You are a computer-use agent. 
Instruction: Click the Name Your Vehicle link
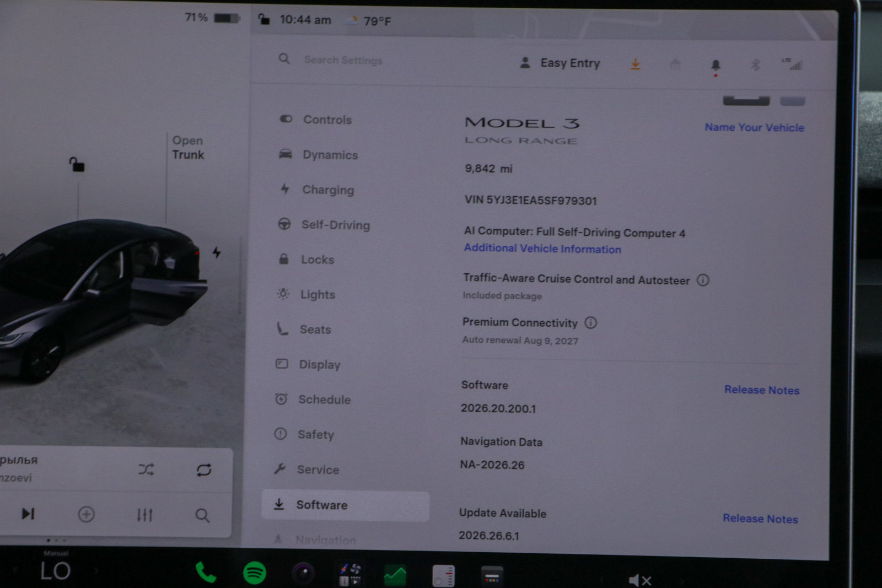pos(754,127)
